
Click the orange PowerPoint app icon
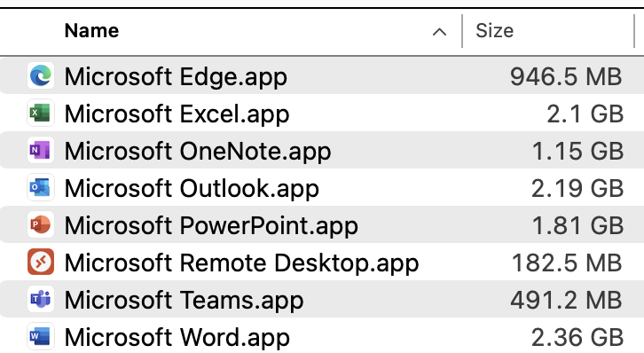coord(41,225)
